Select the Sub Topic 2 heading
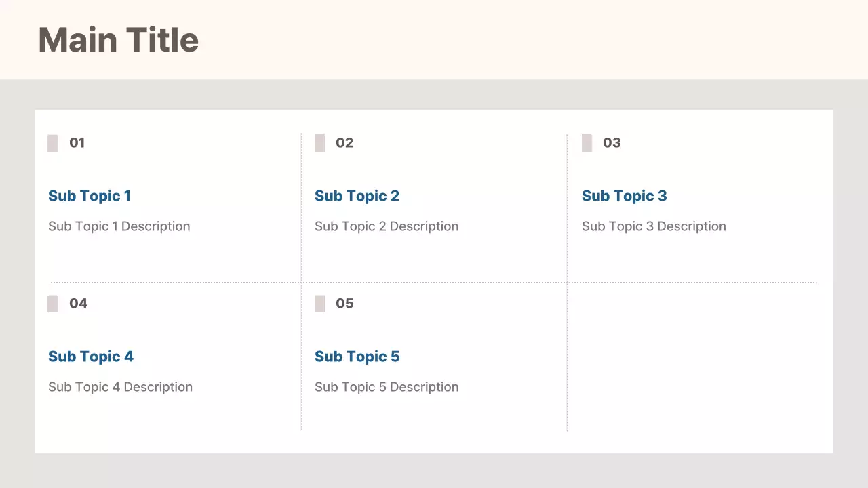The image size is (868, 488). (x=357, y=196)
